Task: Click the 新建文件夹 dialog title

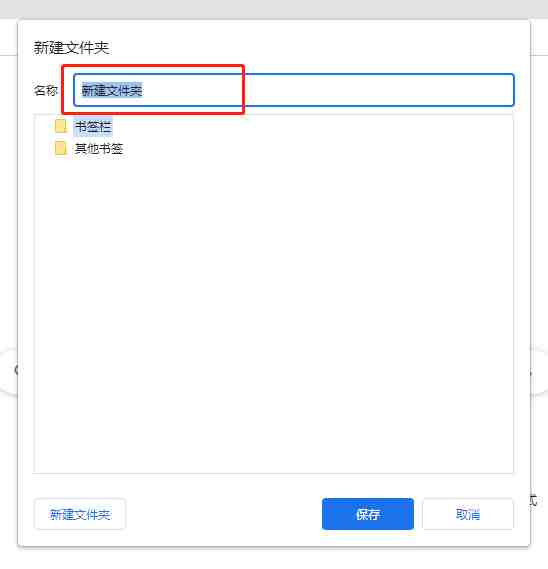Action: (71, 48)
